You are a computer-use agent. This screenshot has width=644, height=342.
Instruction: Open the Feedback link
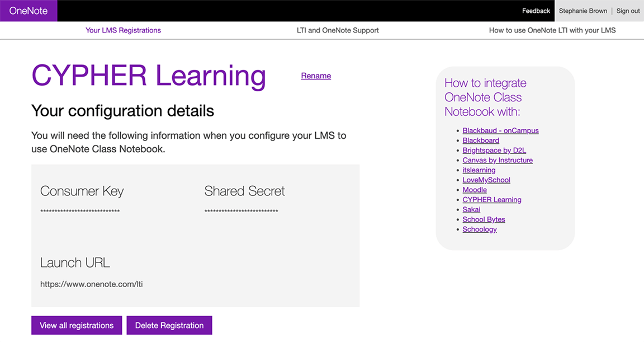[x=536, y=11]
